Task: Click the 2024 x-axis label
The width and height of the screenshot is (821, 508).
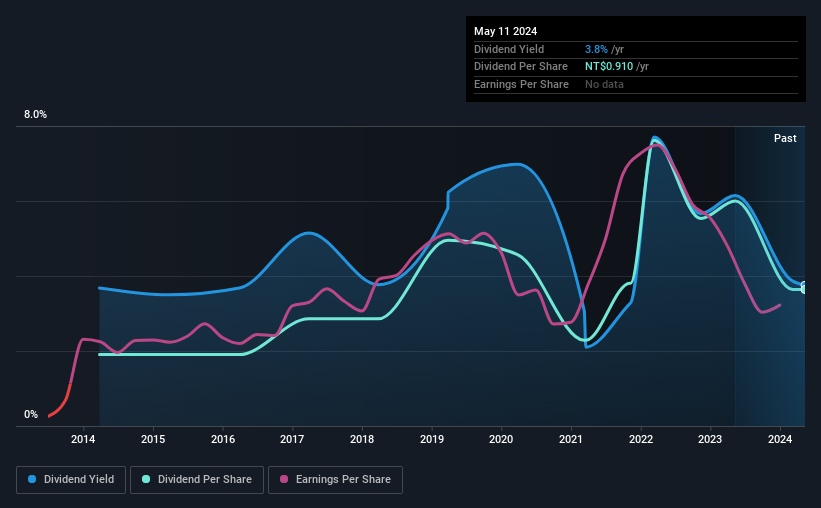Action: coord(780,439)
